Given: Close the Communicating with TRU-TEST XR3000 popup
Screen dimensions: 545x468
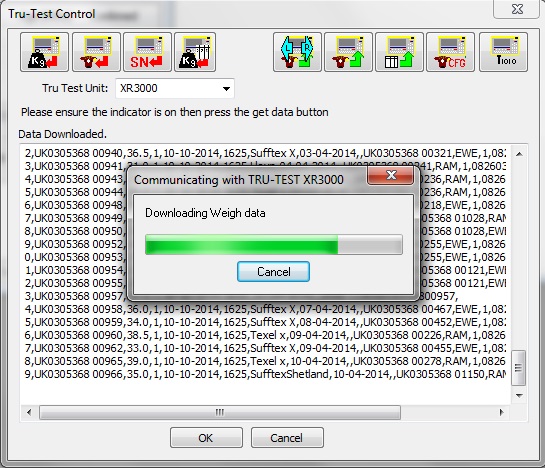Looking at the screenshot, I should point(391,175).
